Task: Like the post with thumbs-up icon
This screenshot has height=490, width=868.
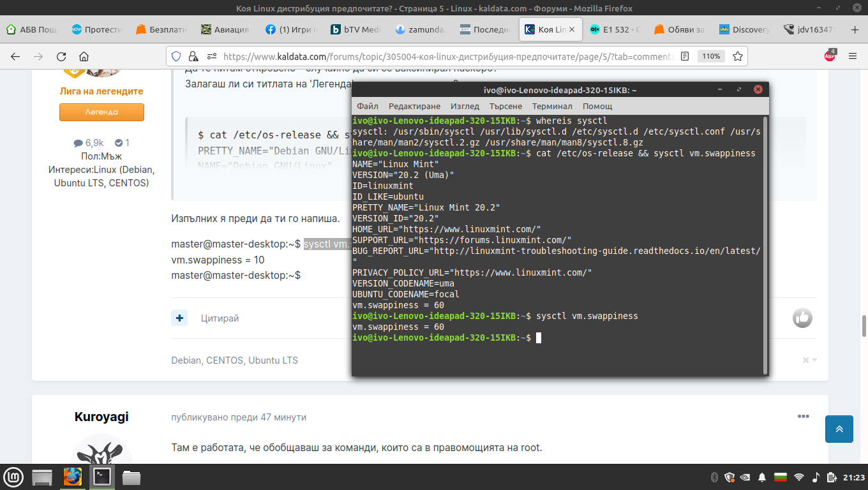Action: pos(802,318)
